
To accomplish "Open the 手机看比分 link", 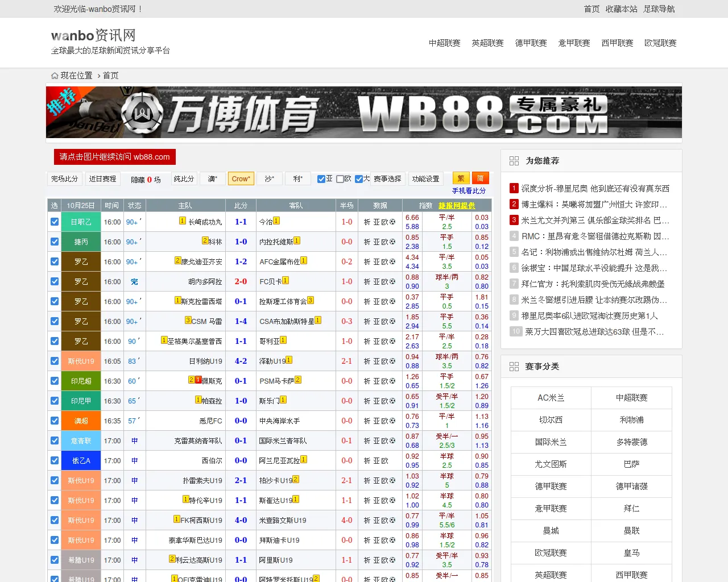I will (469, 191).
